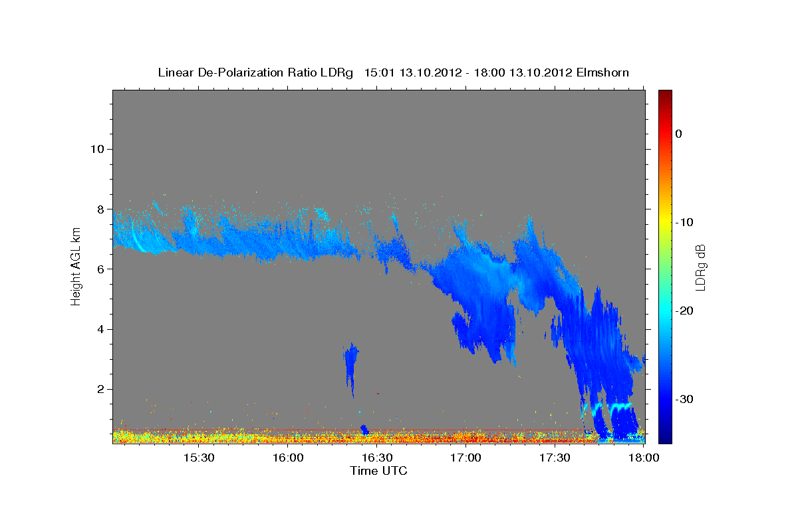The image size is (798, 532).
Task: Click the 'LDRg dB' colorbar label
Action: click(x=700, y=267)
